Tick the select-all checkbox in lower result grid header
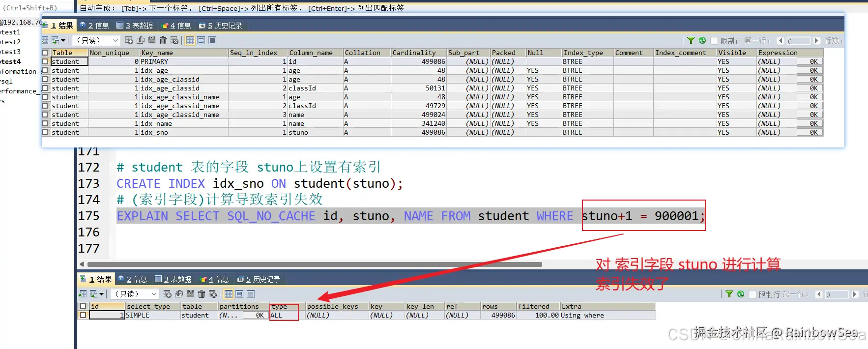868x349 pixels. click(83, 306)
